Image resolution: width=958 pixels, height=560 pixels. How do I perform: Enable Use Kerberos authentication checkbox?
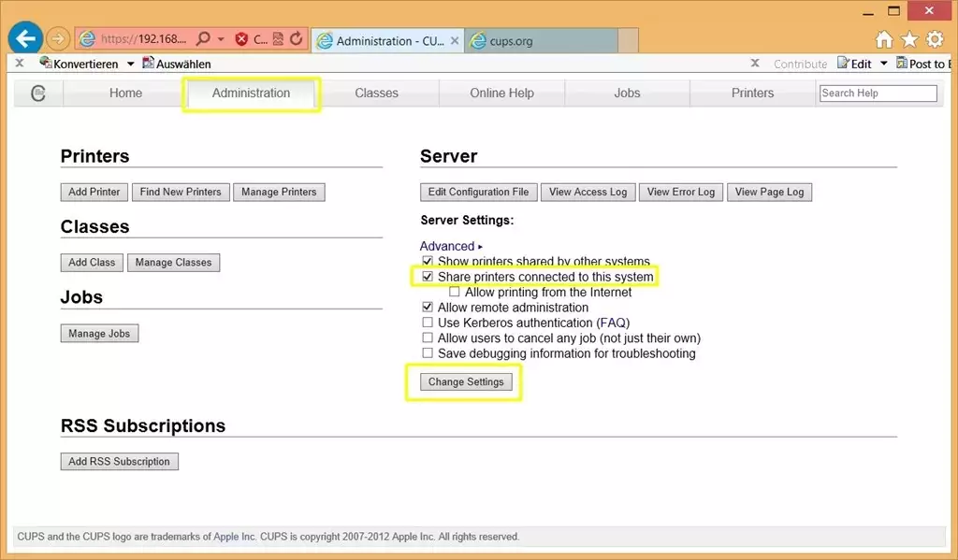[x=428, y=323]
